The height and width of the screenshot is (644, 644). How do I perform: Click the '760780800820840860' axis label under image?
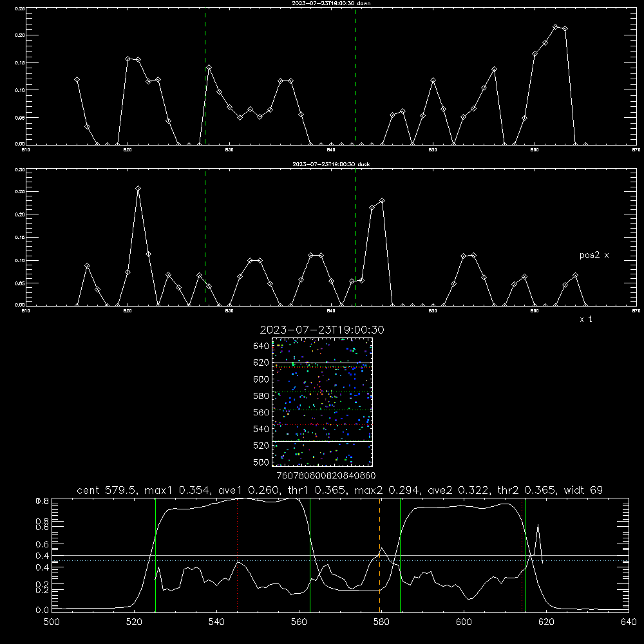pyautogui.click(x=326, y=475)
